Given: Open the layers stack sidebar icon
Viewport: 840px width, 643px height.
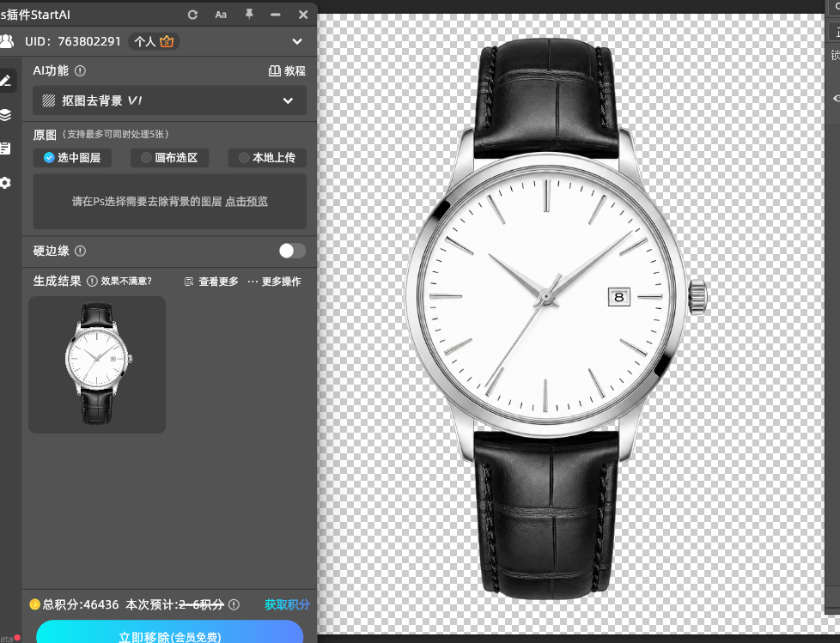Looking at the screenshot, I should (5, 114).
